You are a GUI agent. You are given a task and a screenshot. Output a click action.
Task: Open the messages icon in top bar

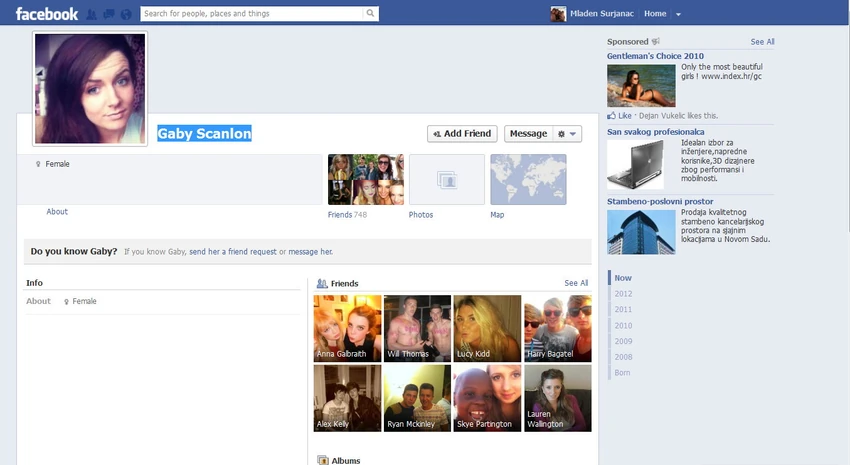tap(109, 14)
